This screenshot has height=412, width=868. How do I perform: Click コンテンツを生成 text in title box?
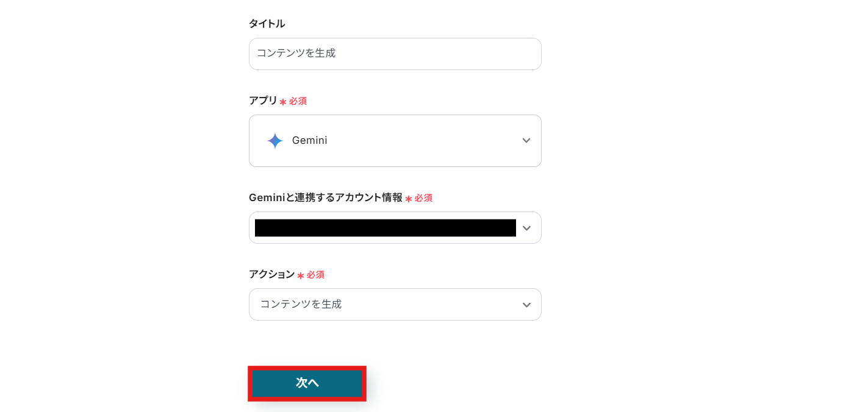point(296,54)
